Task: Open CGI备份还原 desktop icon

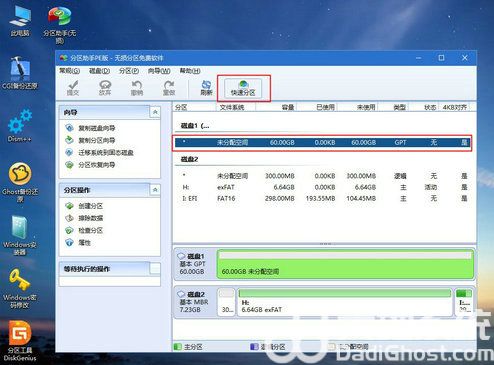Action: click(20, 72)
